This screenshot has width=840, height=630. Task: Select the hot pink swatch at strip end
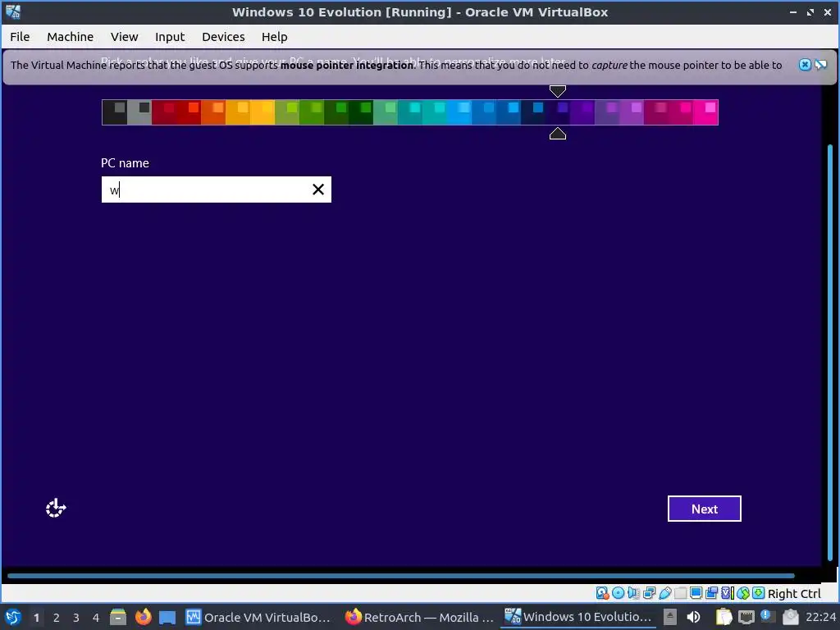click(x=705, y=112)
